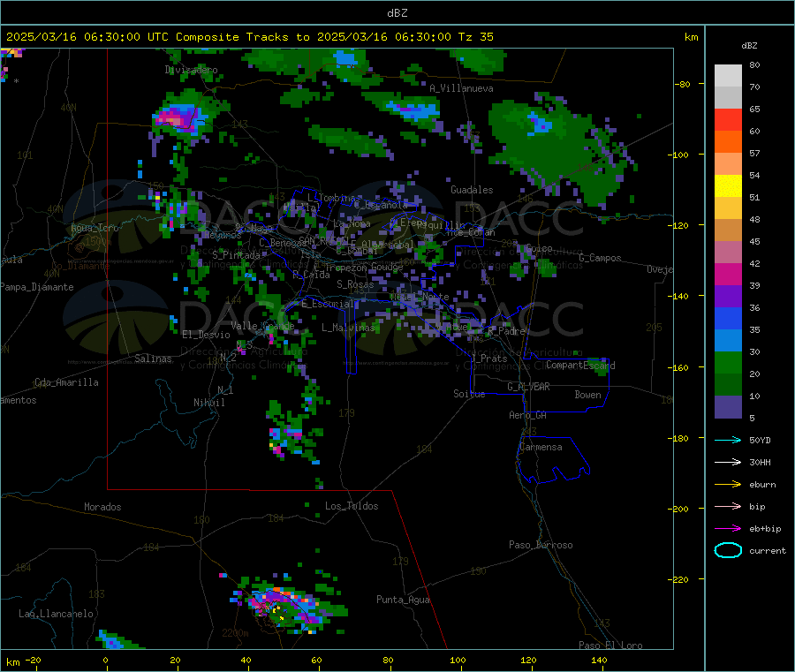The width and height of the screenshot is (795, 672).
Task: Select the purple swatch in dBZ scale
Action: [x=728, y=297]
